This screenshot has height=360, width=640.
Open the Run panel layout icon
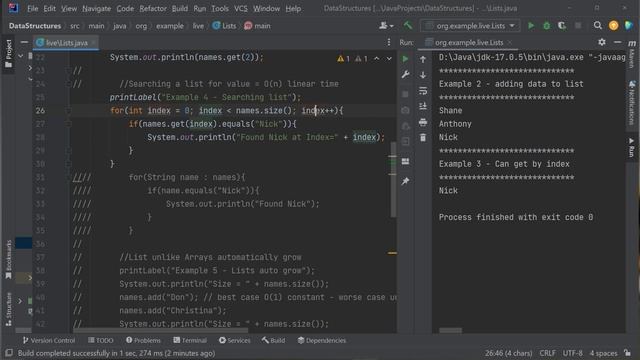click(x=405, y=162)
